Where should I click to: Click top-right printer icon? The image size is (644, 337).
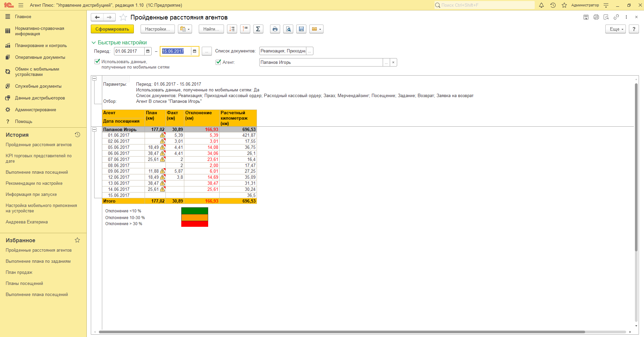(596, 17)
